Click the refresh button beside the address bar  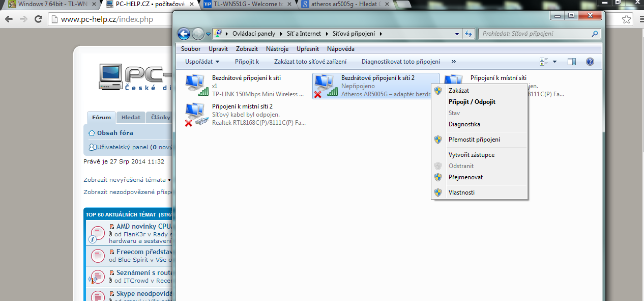tap(469, 34)
